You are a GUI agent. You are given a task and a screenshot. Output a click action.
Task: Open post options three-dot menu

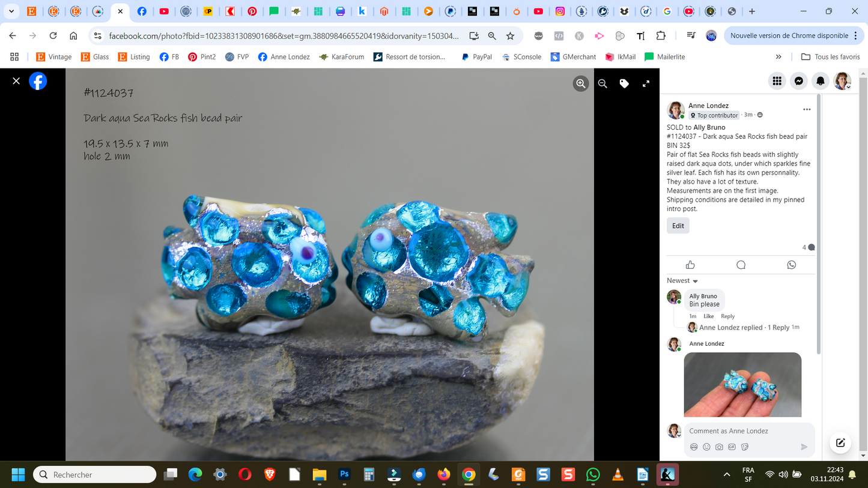pyautogui.click(x=807, y=109)
